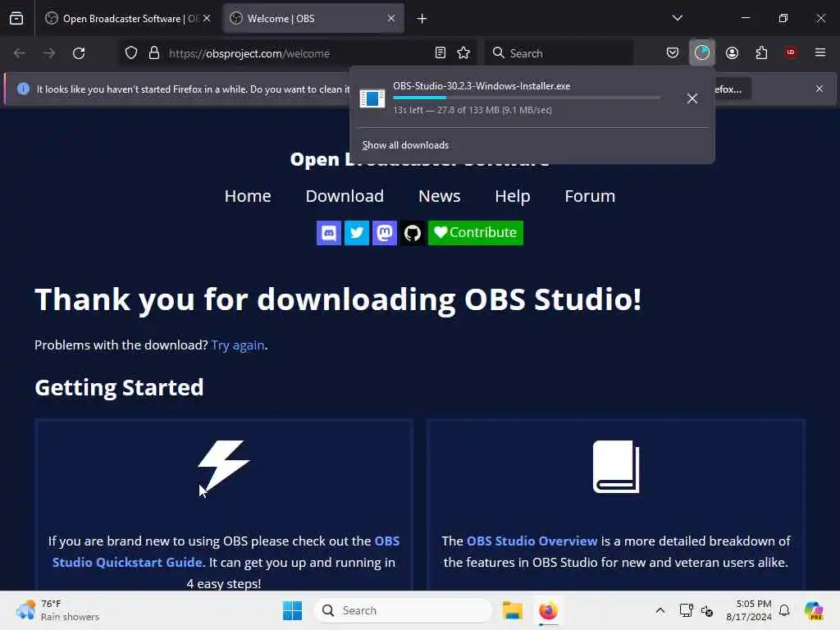The width and height of the screenshot is (840, 630).
Task: Open the News navigation link
Action: [x=440, y=196]
